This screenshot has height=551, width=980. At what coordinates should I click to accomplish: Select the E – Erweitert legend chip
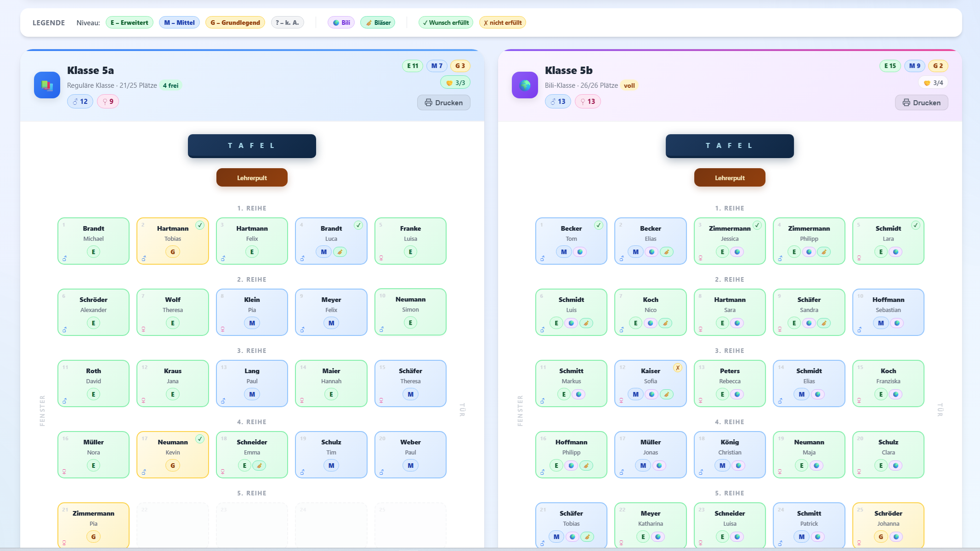point(130,23)
